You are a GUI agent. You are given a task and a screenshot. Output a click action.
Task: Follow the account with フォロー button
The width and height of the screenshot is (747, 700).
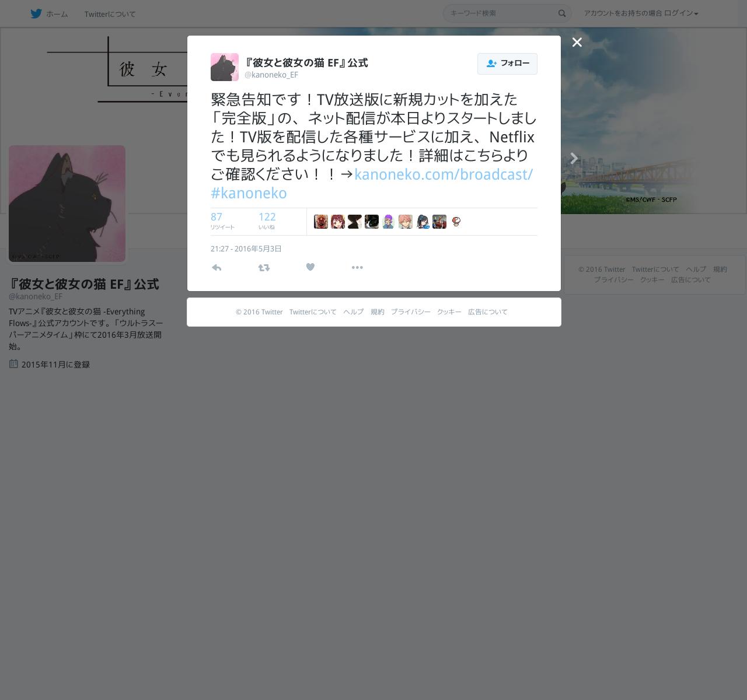[507, 64]
